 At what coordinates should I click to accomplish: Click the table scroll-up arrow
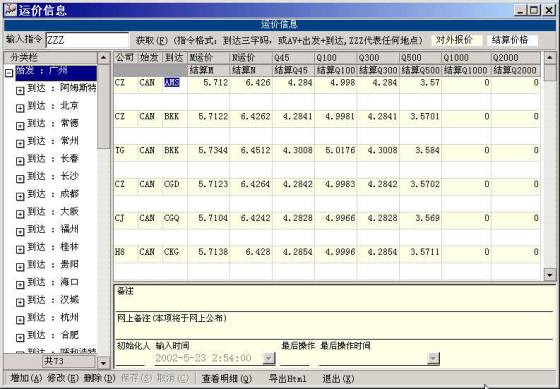(549, 58)
